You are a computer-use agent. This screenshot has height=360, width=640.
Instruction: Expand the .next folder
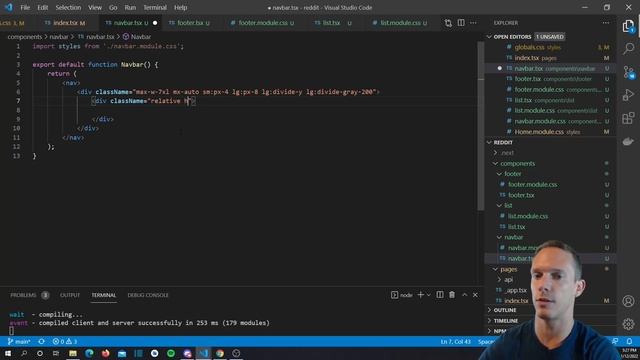pyautogui.click(x=506, y=153)
